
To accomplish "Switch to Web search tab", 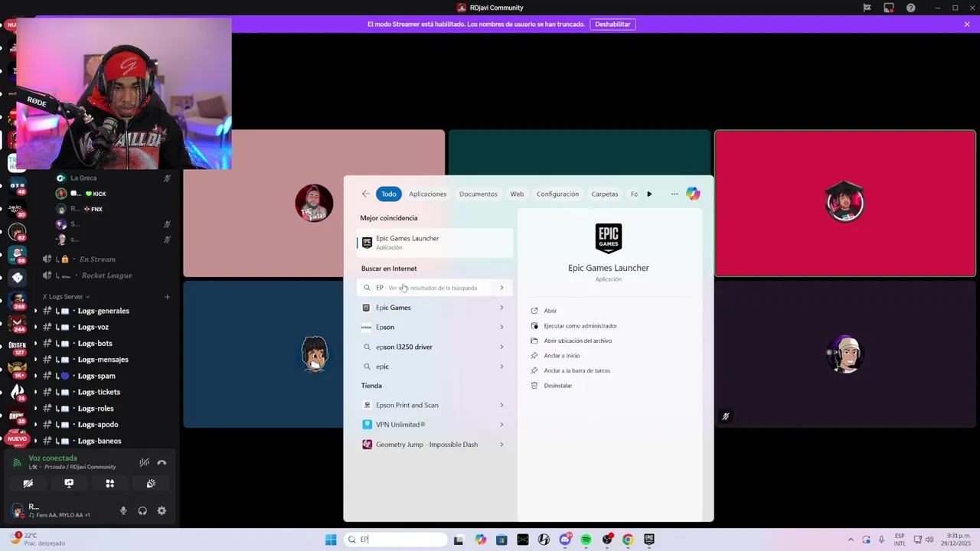I will click(518, 194).
